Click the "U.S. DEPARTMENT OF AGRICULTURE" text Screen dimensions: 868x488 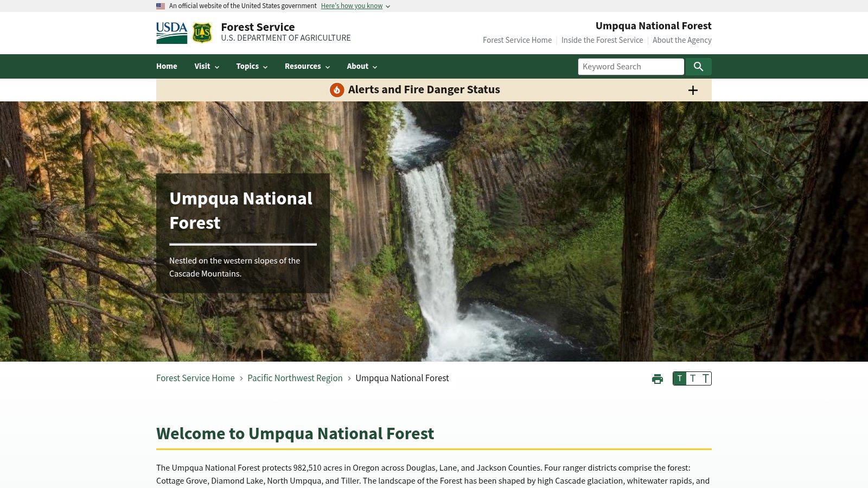[286, 38]
